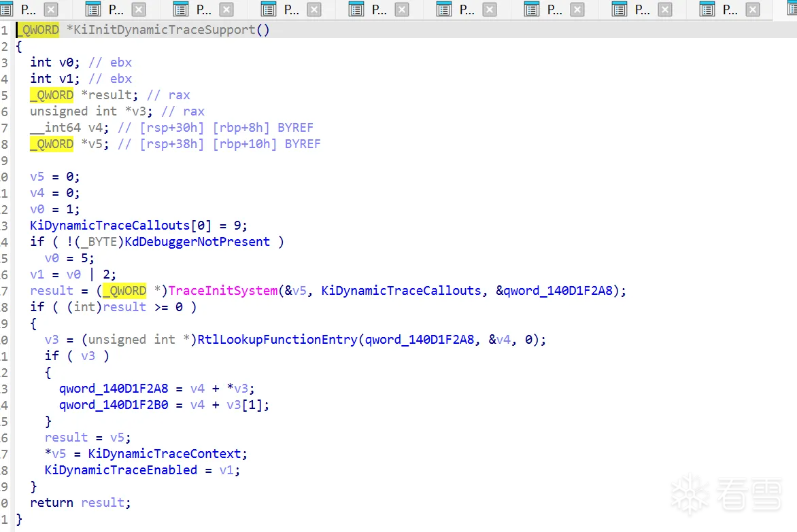This screenshot has height=532, width=797.
Task: Select the highlighted _QWORD return type on line 1
Action: click(39, 30)
